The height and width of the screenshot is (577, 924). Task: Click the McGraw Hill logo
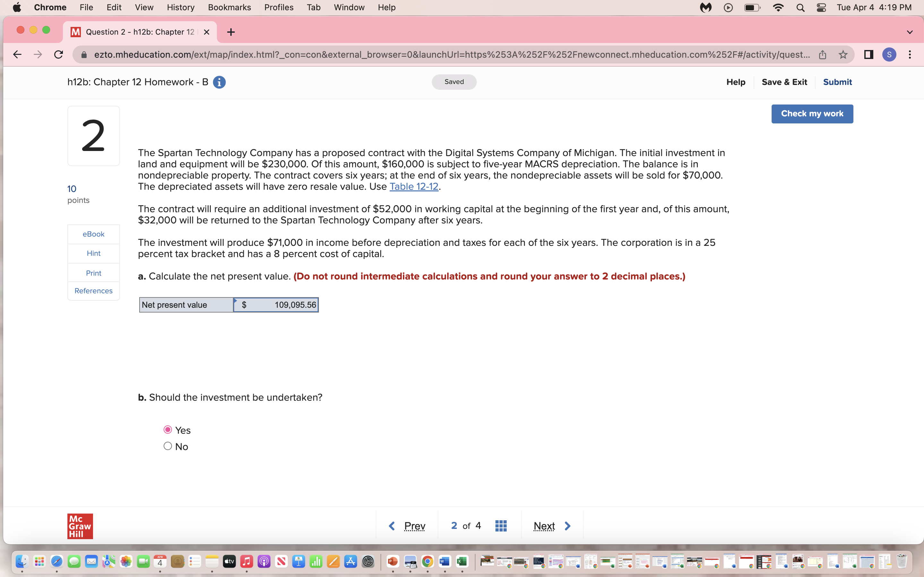point(80,526)
